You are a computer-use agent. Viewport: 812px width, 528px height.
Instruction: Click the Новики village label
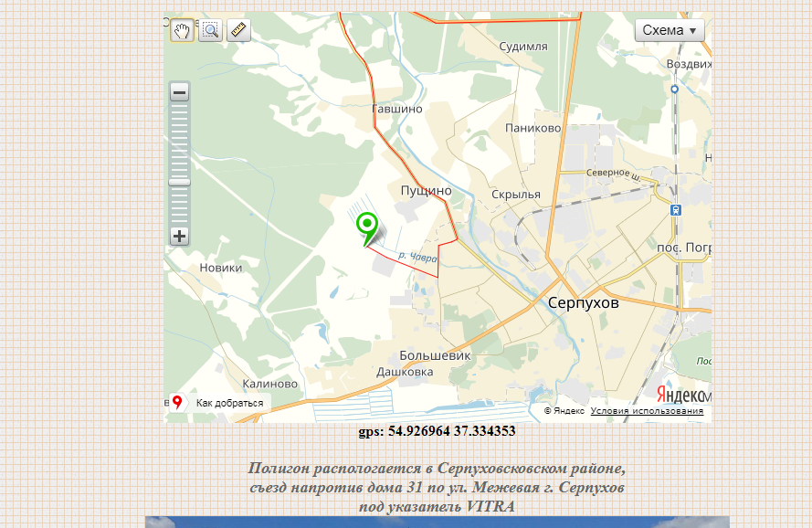[221, 268]
